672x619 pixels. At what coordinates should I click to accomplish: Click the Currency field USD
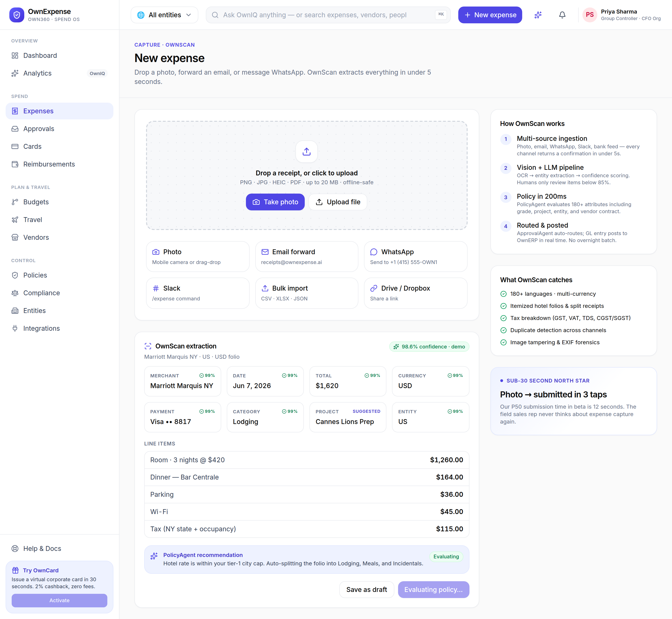pos(431,382)
